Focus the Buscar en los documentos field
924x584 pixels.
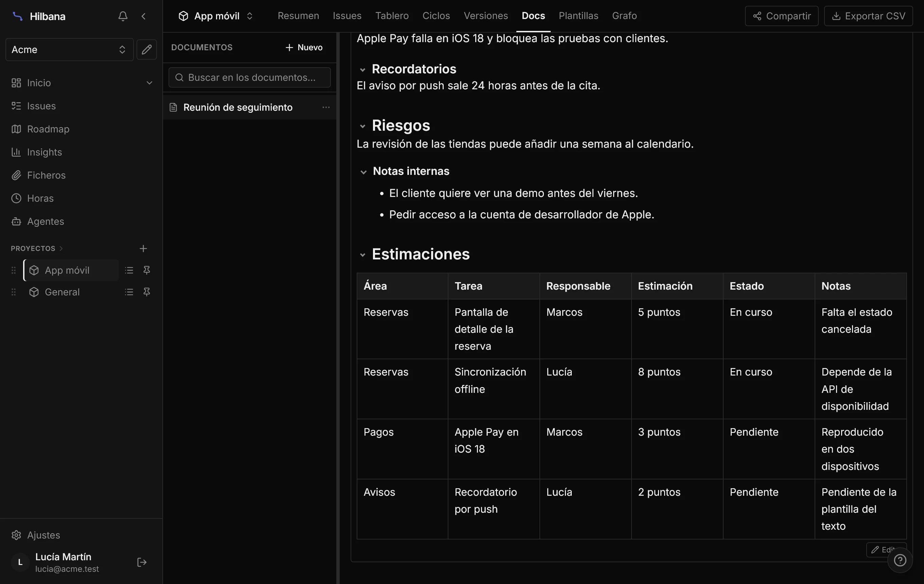(249, 77)
